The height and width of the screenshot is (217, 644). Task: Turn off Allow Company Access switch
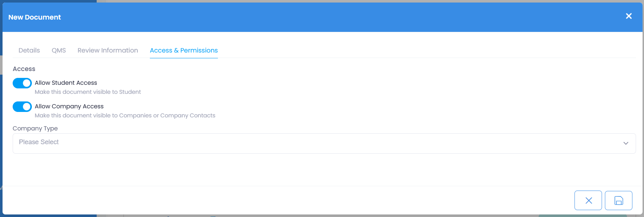[x=22, y=107]
